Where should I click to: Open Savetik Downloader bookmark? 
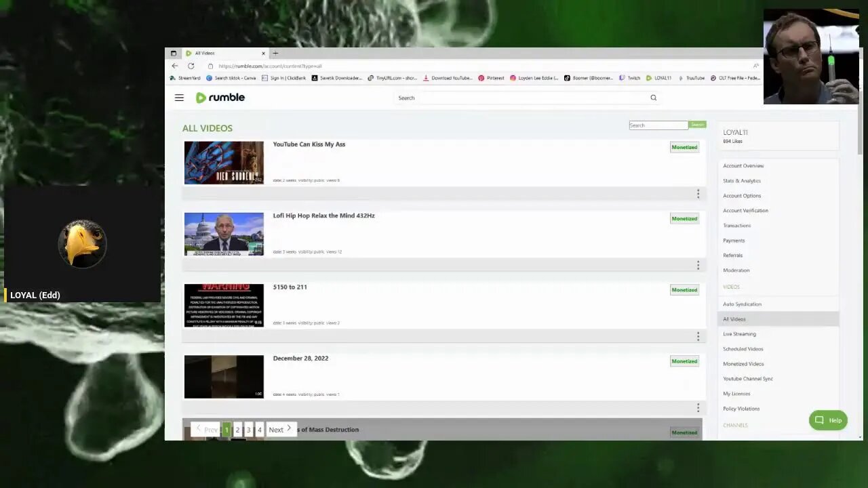[337, 78]
